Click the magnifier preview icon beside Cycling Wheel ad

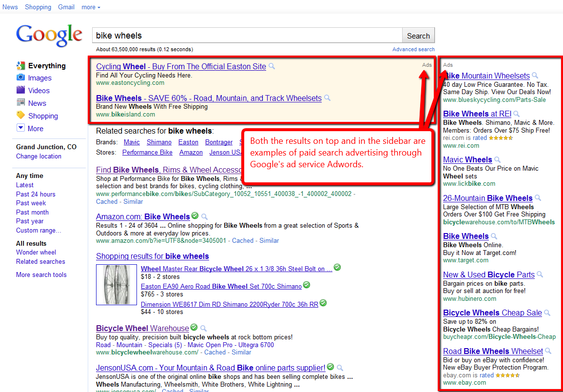[x=272, y=66]
